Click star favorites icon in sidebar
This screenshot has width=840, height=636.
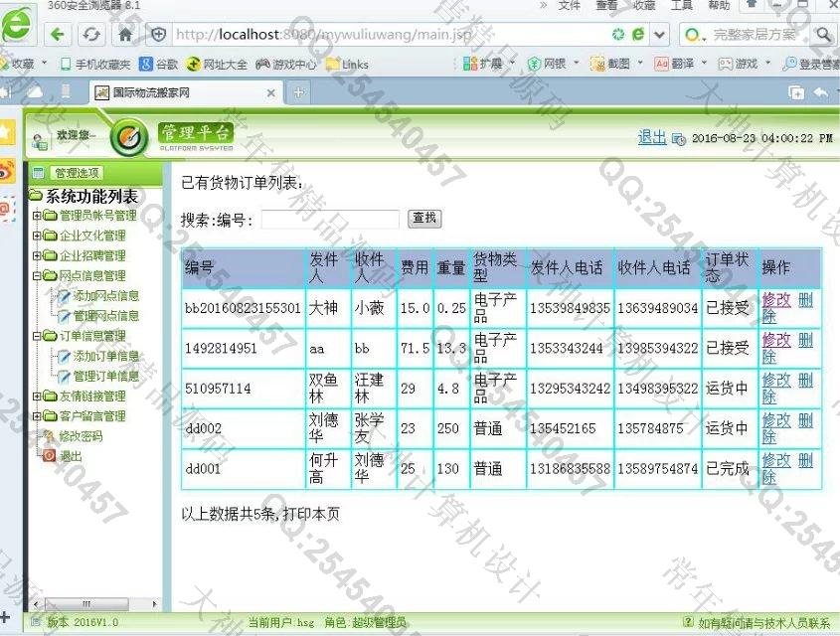click(6, 132)
